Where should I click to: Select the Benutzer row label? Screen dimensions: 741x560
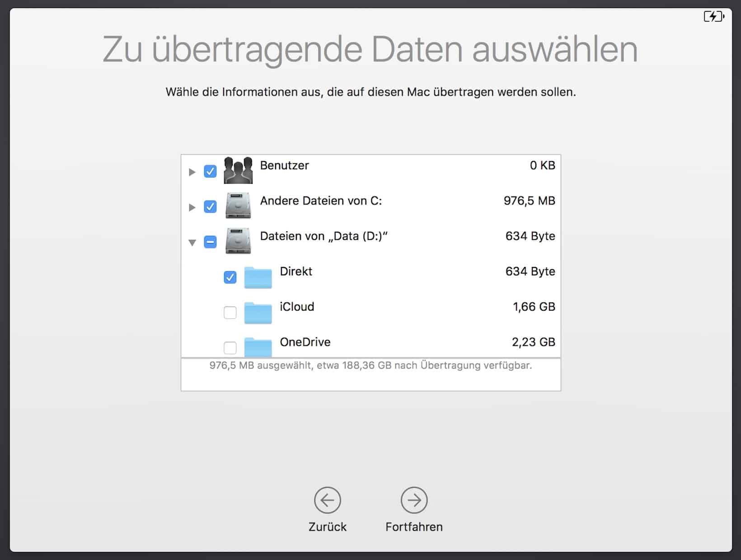(284, 165)
